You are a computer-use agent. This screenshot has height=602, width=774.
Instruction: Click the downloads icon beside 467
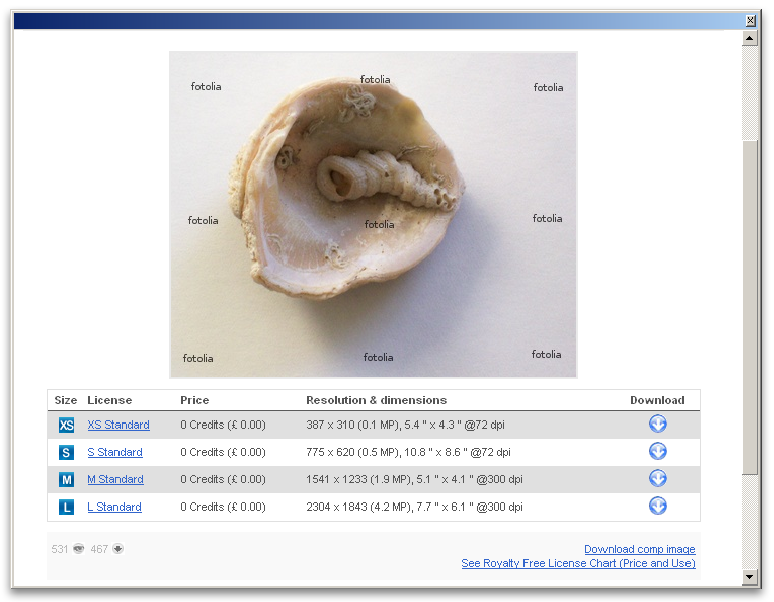pos(118,549)
